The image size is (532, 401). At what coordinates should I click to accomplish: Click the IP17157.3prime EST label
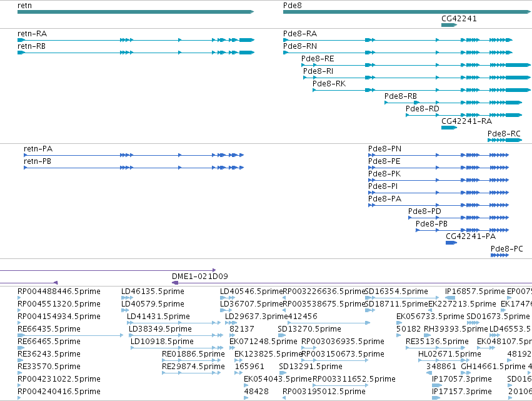point(462,392)
